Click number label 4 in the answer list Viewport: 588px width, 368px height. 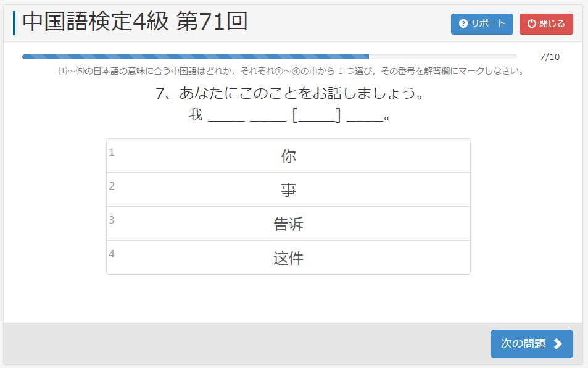[x=112, y=254]
